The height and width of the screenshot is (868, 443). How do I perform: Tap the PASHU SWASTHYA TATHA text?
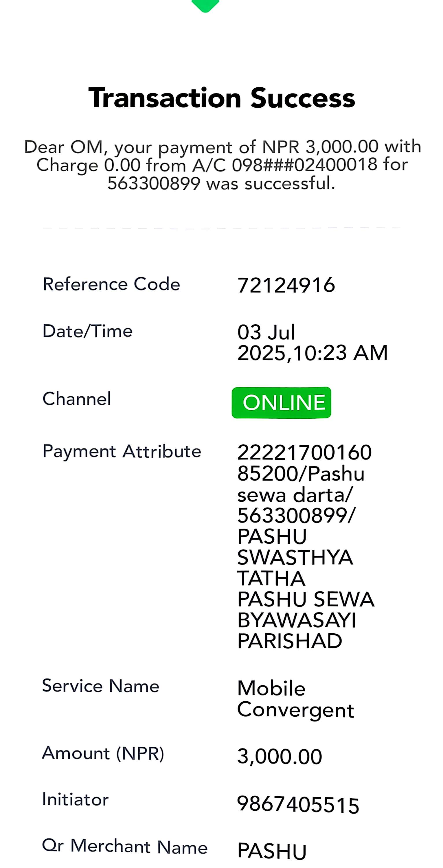(295, 557)
